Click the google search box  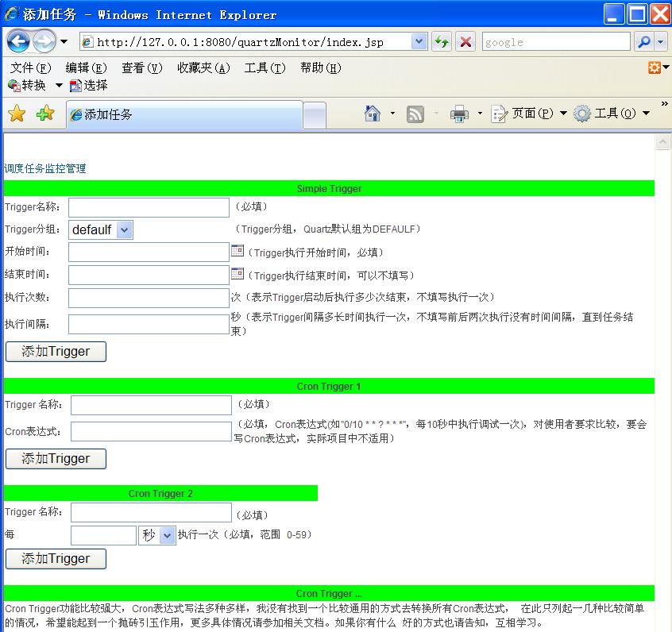click(556, 41)
